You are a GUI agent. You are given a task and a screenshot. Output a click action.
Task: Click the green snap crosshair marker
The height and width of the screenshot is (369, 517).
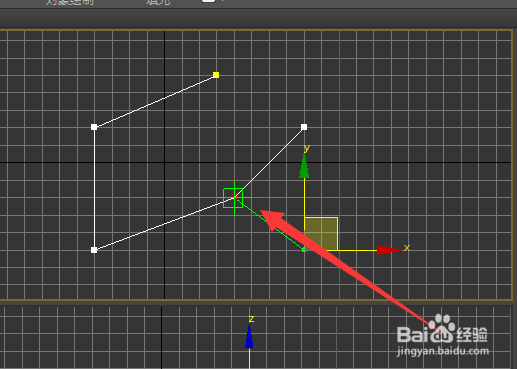[x=234, y=198]
